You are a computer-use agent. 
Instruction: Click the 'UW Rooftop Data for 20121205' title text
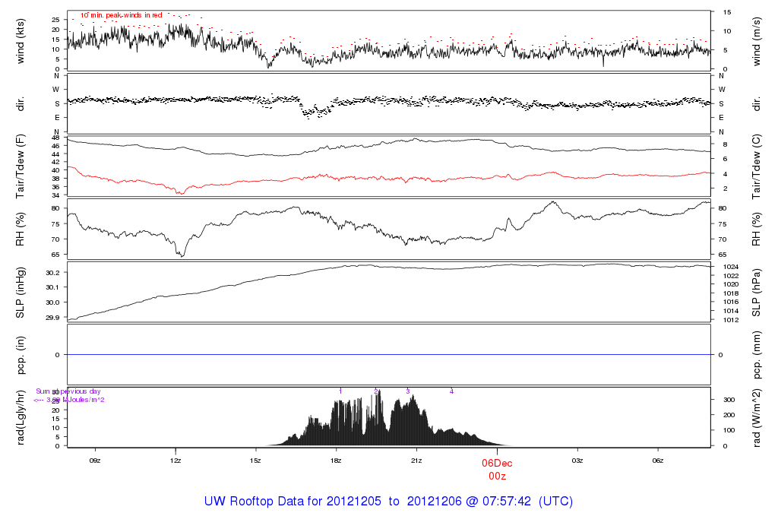(x=293, y=502)
